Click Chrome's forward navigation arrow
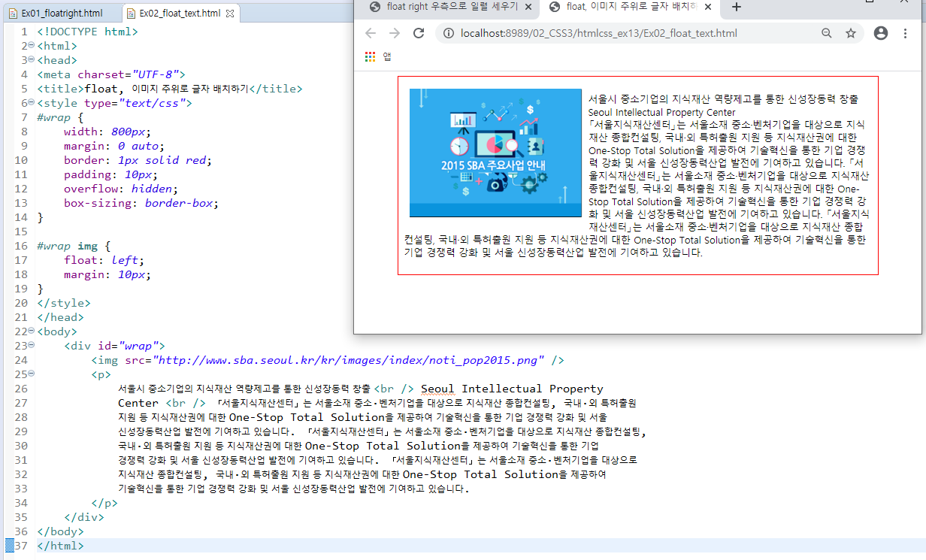Viewport: 926px width, 560px height. [x=395, y=33]
